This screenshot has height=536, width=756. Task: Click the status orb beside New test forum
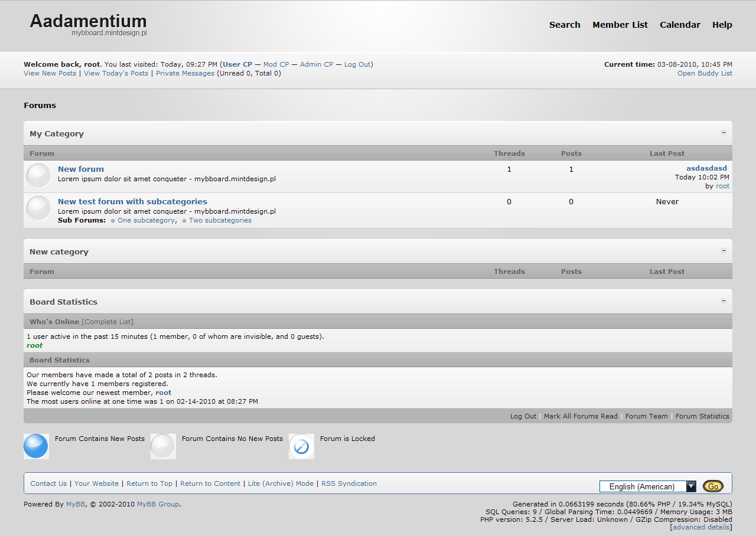39,208
